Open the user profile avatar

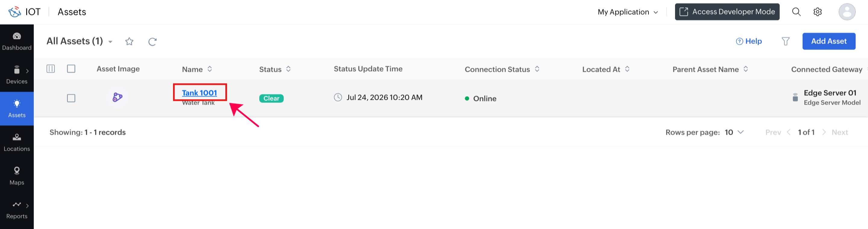(x=847, y=12)
